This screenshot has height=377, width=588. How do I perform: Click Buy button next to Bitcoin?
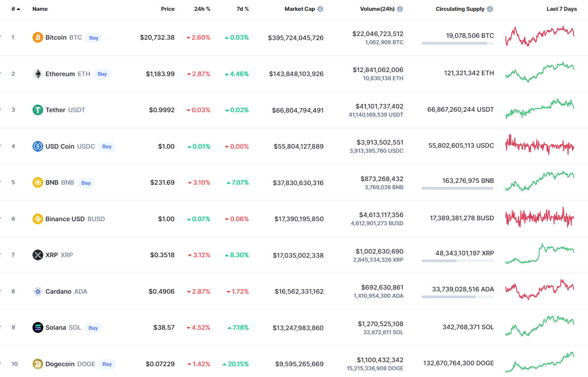pos(94,38)
